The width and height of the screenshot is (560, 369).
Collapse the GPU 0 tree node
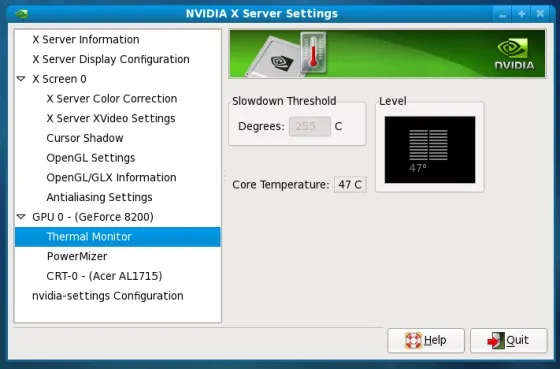coord(21,216)
